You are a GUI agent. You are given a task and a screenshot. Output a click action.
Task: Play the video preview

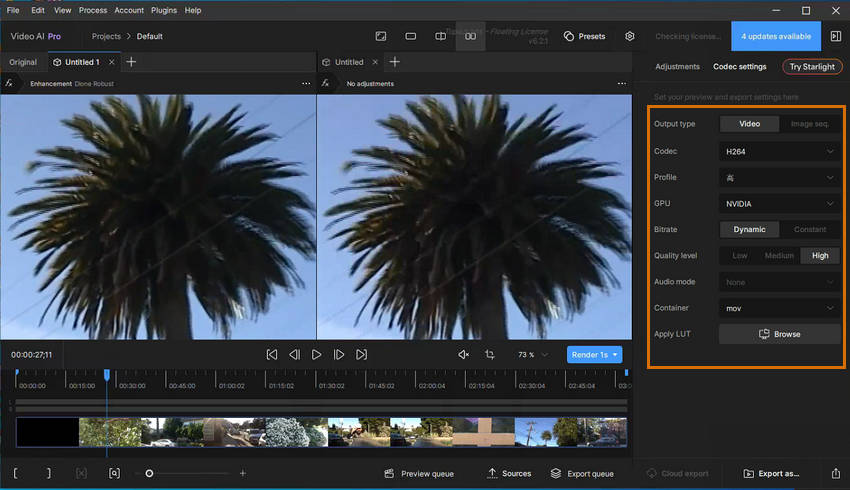point(317,354)
